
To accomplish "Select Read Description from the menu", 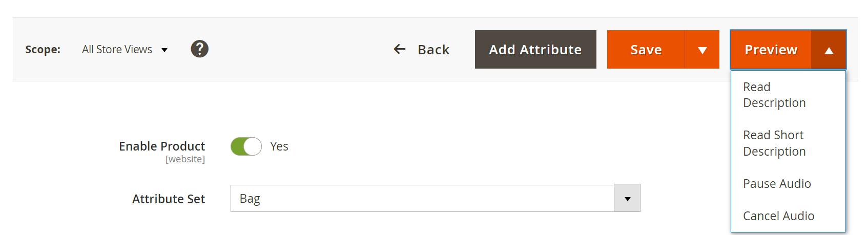I will pyautogui.click(x=774, y=95).
